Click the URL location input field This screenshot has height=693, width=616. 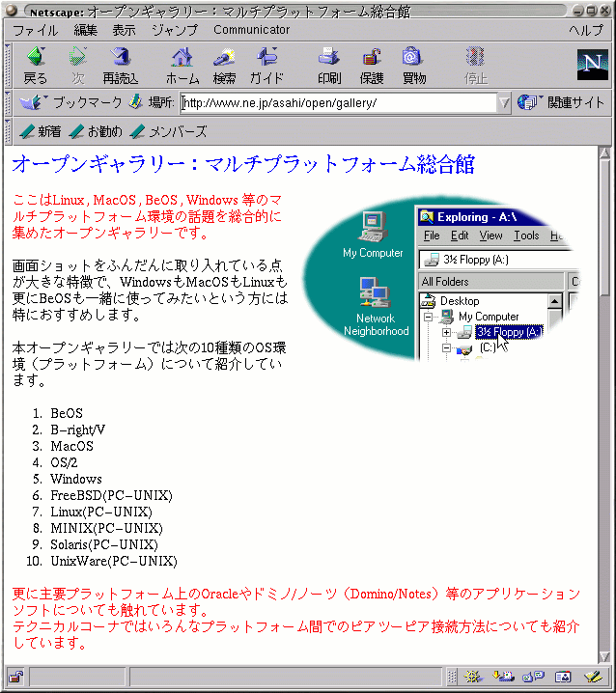339,103
